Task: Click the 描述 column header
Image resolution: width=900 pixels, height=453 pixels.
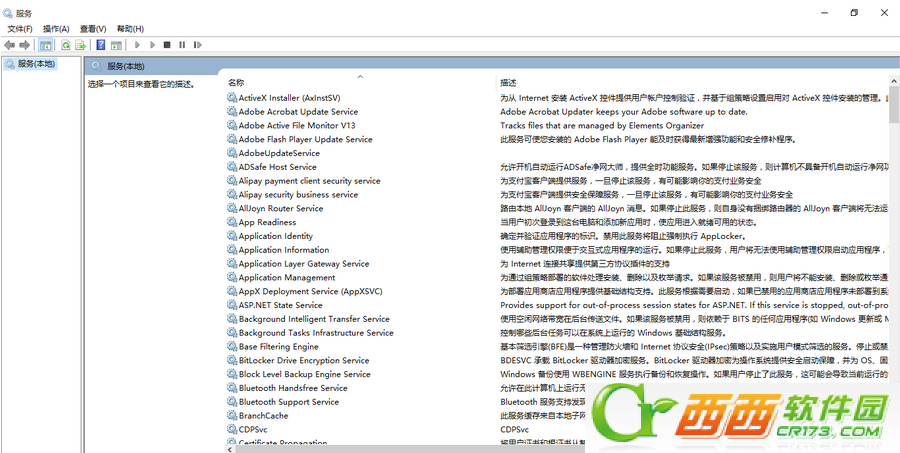Action: tap(508, 83)
